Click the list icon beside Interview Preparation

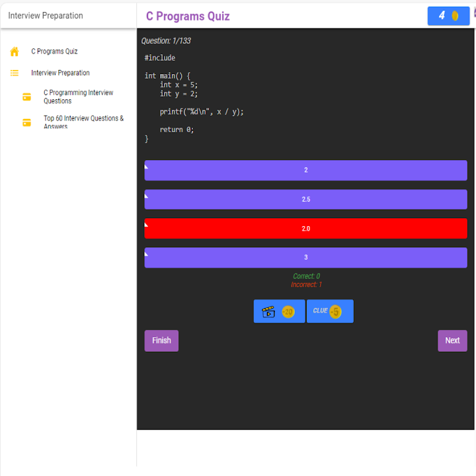15,73
